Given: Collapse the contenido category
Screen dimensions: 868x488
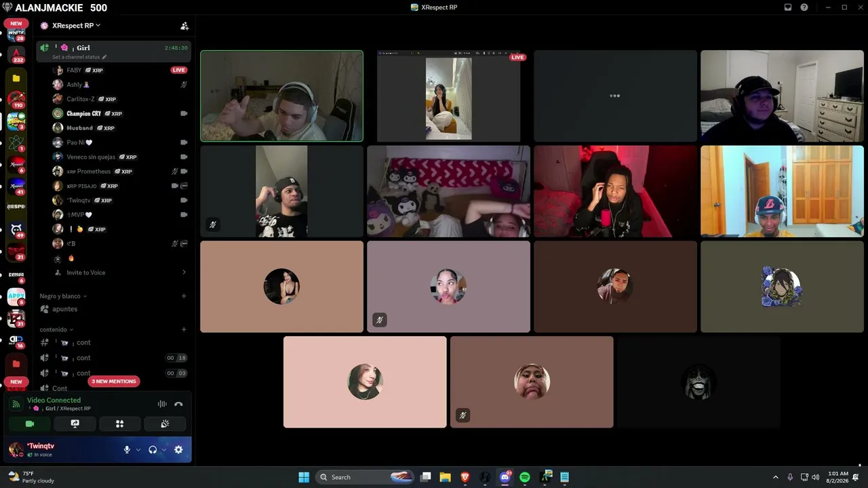Looking at the screenshot, I should tap(56, 329).
